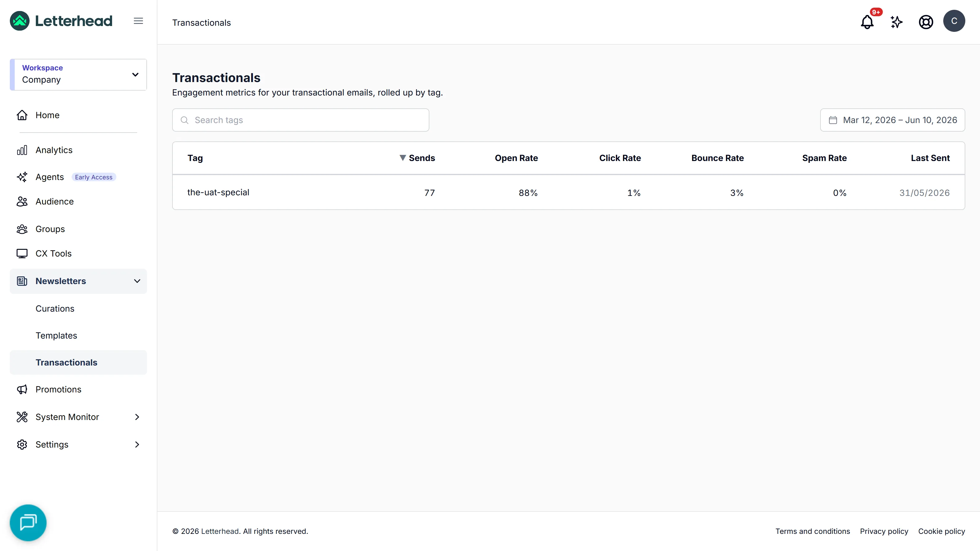The width and height of the screenshot is (980, 551).
Task: Click the Groups icon in sidebar
Action: (22, 229)
